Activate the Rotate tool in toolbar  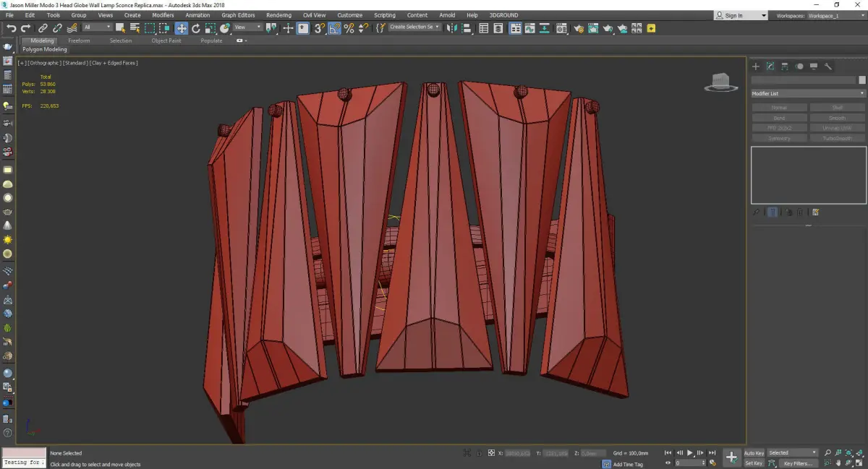[x=195, y=28]
